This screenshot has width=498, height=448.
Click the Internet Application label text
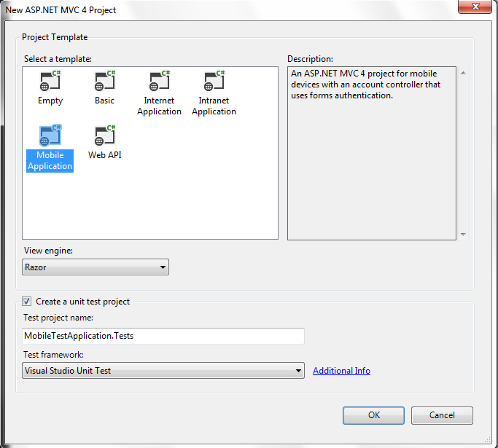click(159, 106)
